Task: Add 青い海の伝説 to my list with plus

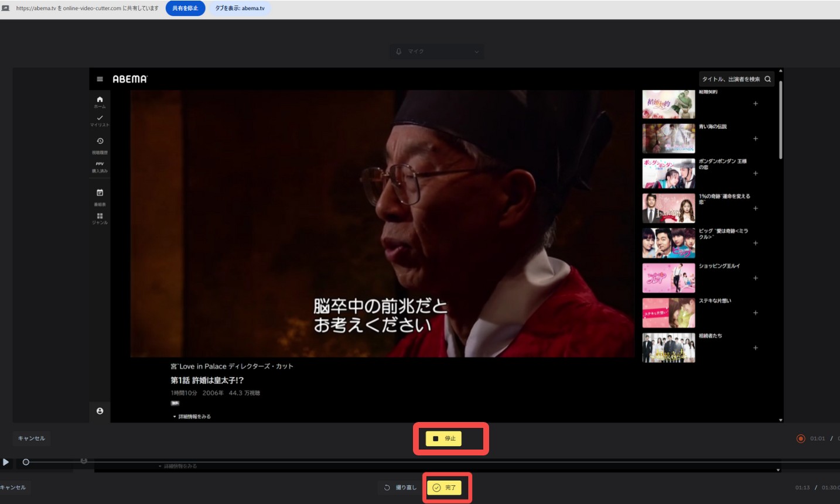Action: (756, 139)
